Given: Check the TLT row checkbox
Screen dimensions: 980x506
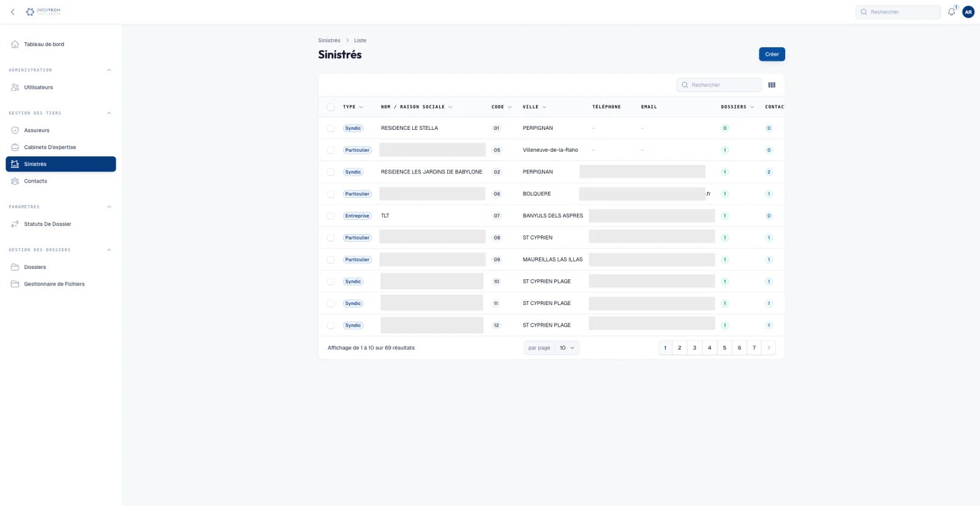Looking at the screenshot, I should pyautogui.click(x=331, y=216).
